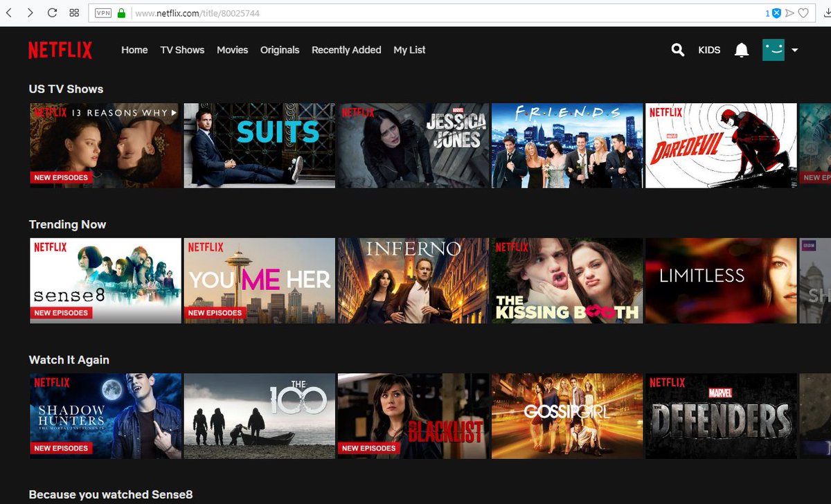The width and height of the screenshot is (831, 504).
Task: Click New Episodes badge on 13 Reasons Why
Action: point(61,177)
